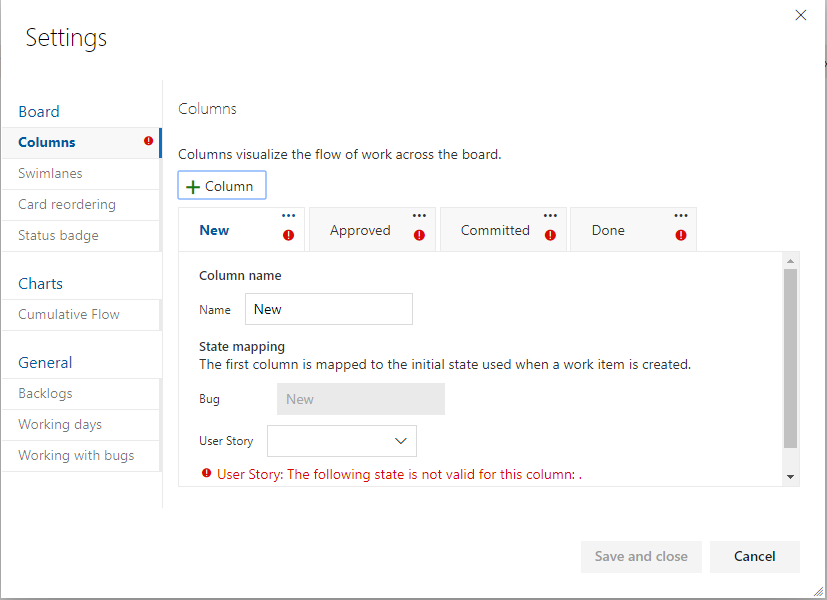This screenshot has width=827, height=600.
Task: Click the error icon on New column tab
Action: pos(289,235)
